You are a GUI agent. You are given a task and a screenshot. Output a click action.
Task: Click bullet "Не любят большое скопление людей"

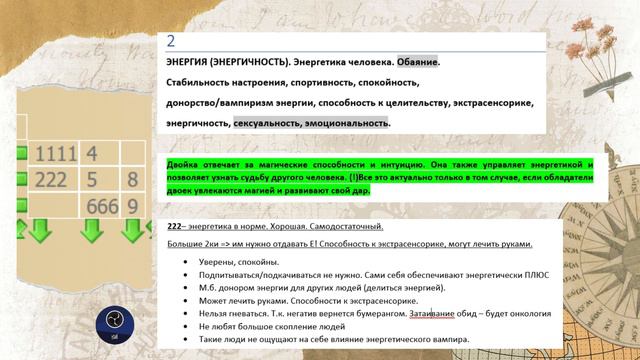(x=272, y=327)
